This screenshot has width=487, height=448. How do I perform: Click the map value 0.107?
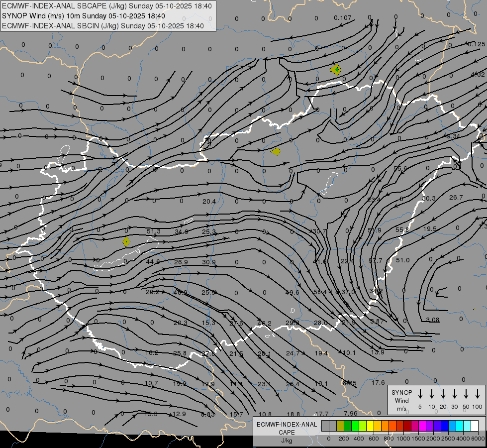(343, 18)
